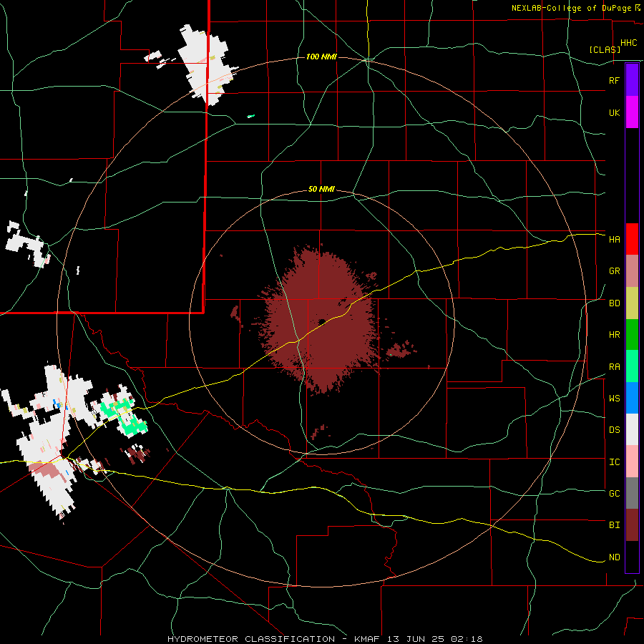
Task: Click the RF purple legend swatch
Action: point(632,80)
